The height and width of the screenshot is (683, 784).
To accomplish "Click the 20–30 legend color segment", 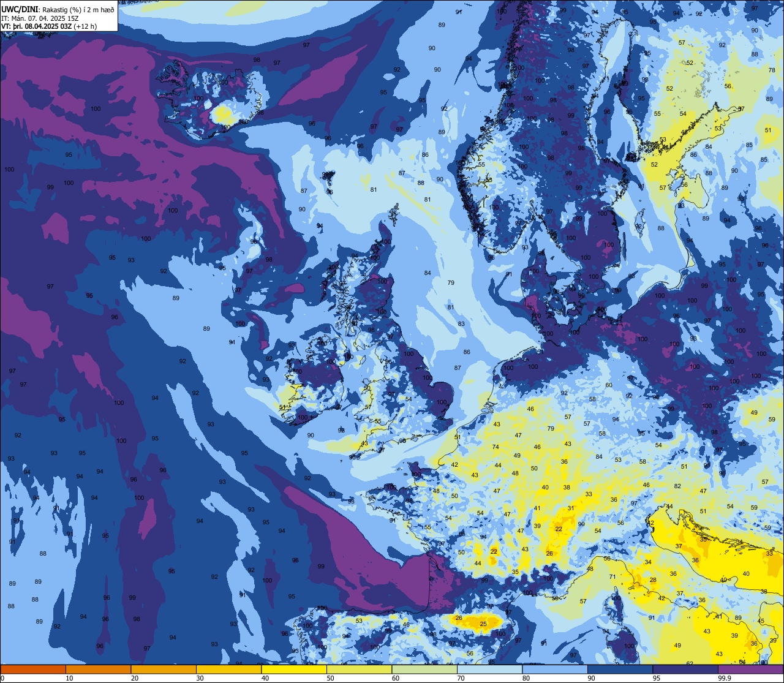I will point(164,669).
